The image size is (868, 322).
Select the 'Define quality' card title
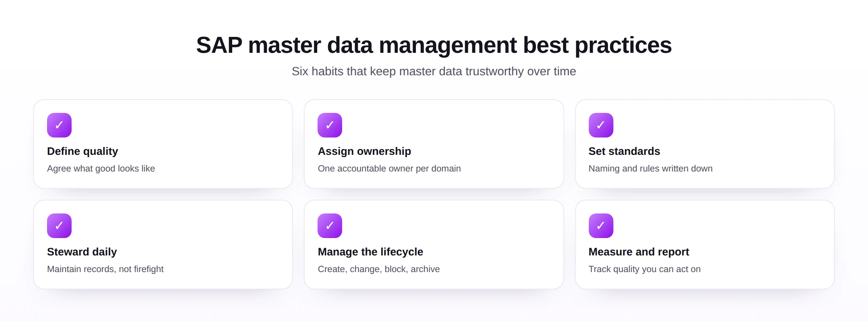(82, 151)
